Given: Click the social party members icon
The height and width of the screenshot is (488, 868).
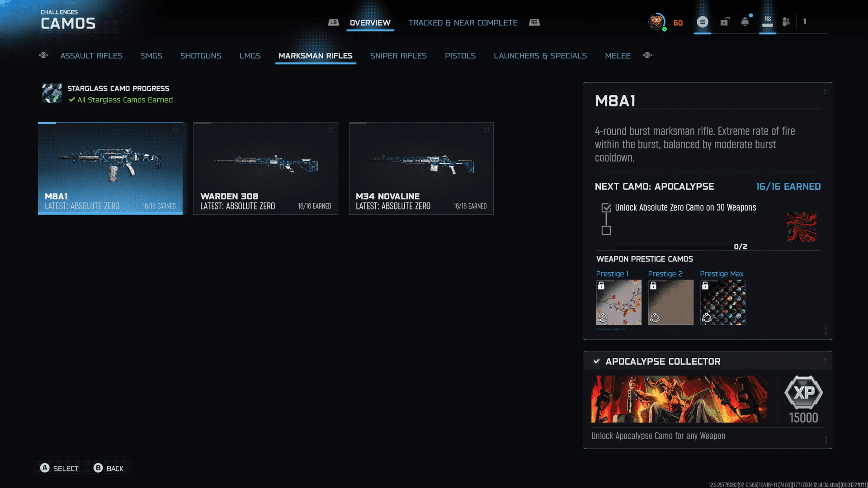Looking at the screenshot, I should [x=786, y=22].
